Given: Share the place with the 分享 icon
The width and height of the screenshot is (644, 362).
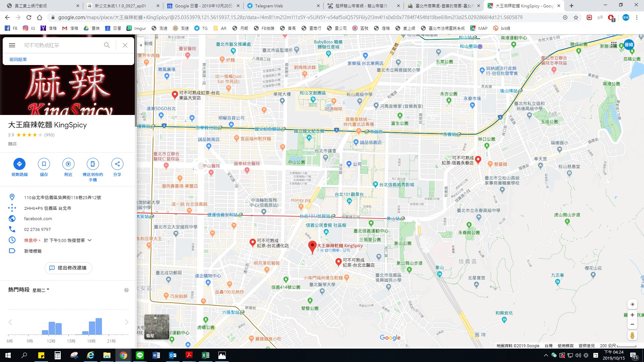Looking at the screenshot, I should pos(117,164).
